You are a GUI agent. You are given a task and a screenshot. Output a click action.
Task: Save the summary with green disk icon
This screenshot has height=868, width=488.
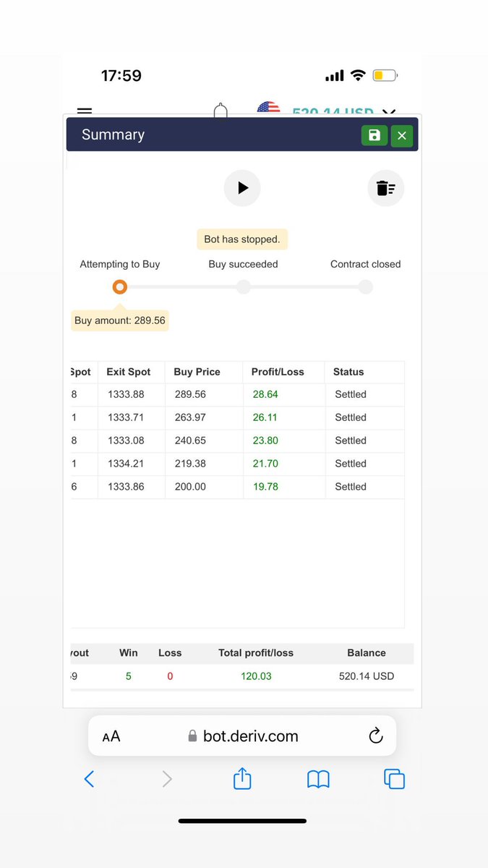tap(374, 135)
